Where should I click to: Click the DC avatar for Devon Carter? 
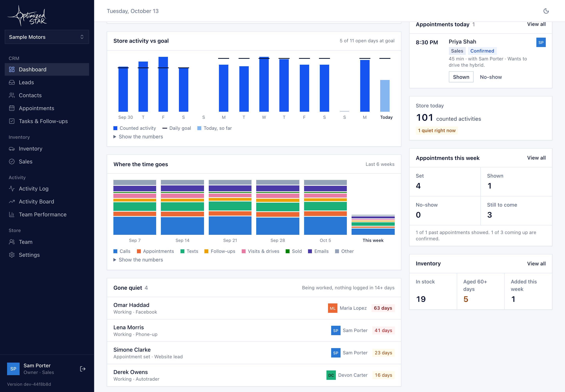pyautogui.click(x=331, y=375)
